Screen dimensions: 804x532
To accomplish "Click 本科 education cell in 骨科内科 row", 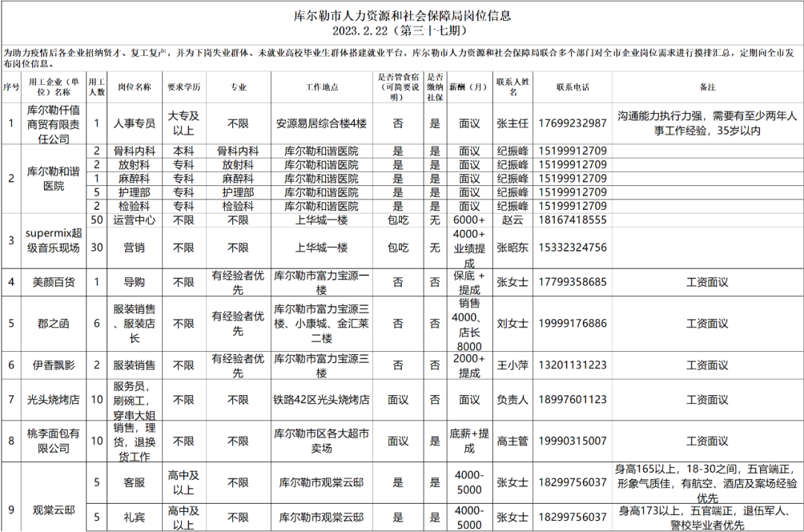I will [x=184, y=151].
